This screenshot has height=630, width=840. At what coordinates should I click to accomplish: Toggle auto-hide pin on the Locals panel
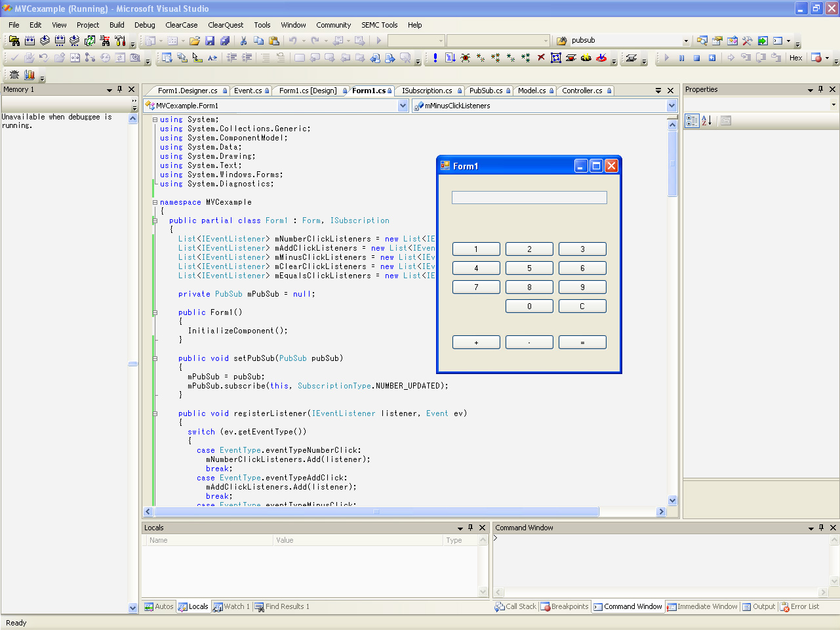tap(470, 528)
